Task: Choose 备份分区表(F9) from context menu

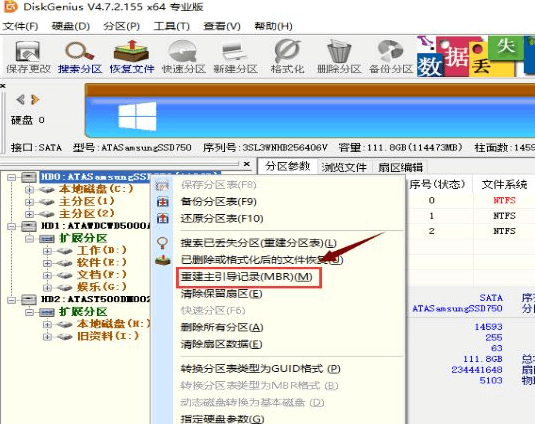Action: pyautogui.click(x=218, y=202)
